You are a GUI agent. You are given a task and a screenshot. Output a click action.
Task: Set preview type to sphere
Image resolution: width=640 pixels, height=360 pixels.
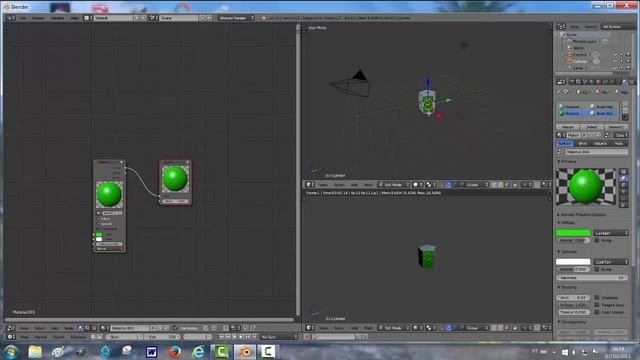point(623,178)
